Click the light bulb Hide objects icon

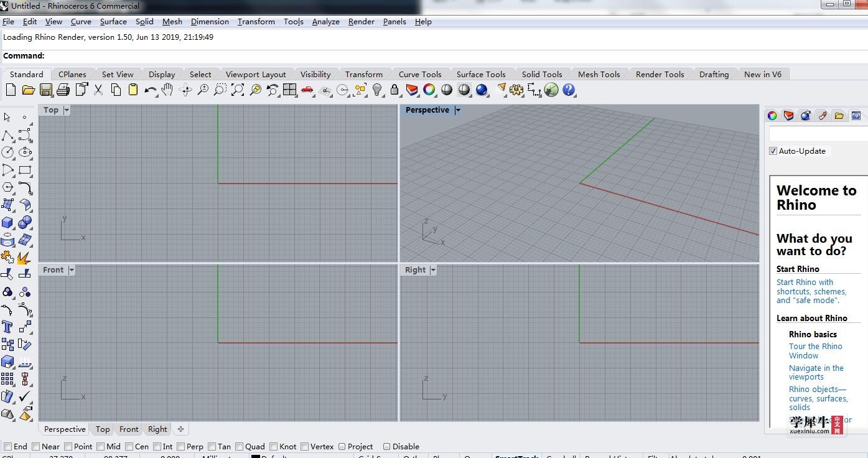377,90
